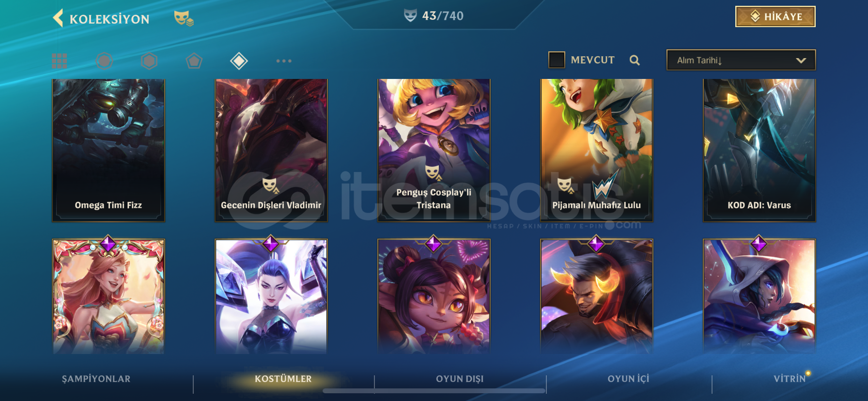
Task: Open the Vitrin tab
Action: point(790,379)
